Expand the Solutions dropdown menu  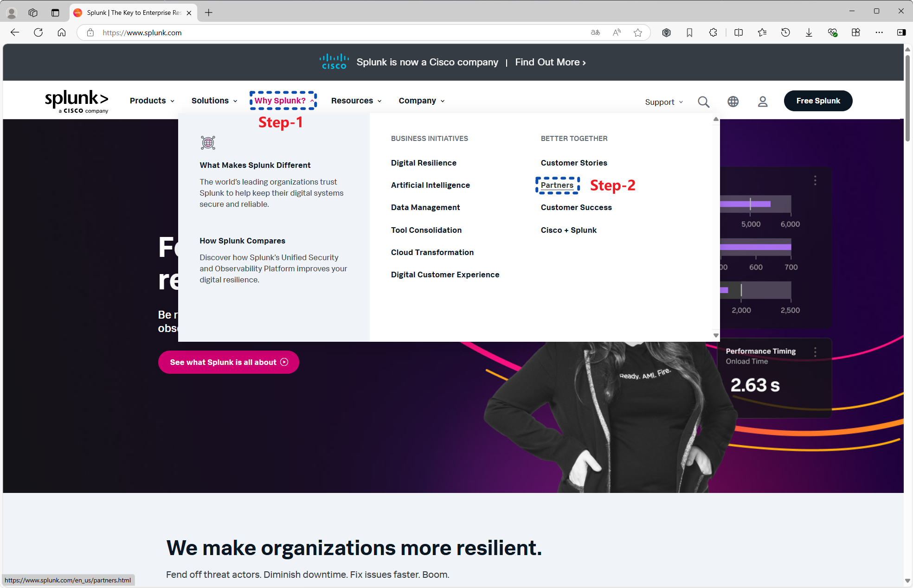click(x=214, y=101)
